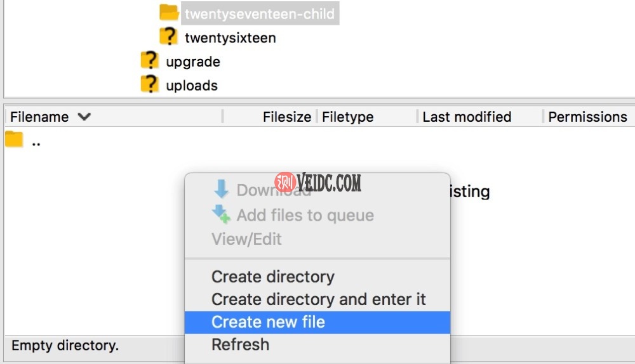Click the blue Download arrow icon
Image resolution: width=635 pixels, height=364 pixels.
tap(221, 189)
